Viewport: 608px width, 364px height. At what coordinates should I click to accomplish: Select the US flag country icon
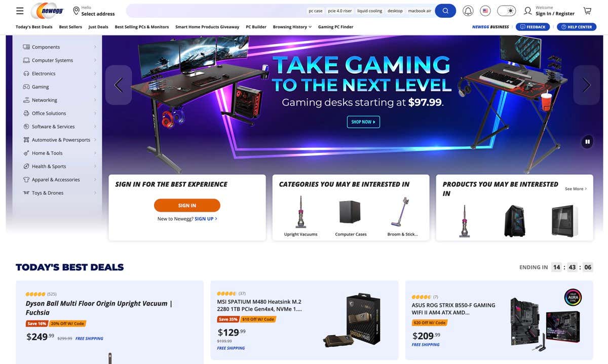point(485,11)
